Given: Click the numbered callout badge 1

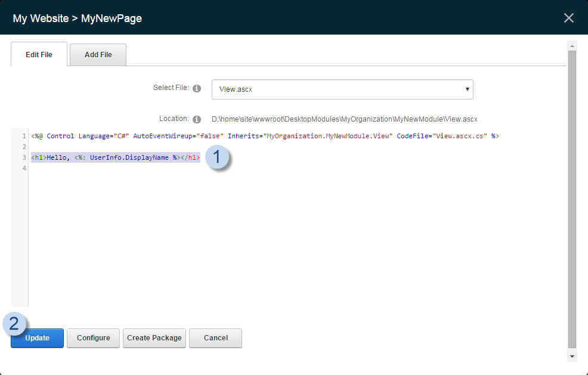Looking at the screenshot, I should 218,157.
